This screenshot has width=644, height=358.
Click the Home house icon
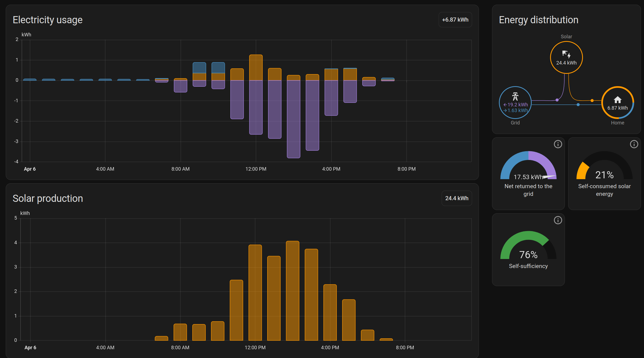(617, 100)
